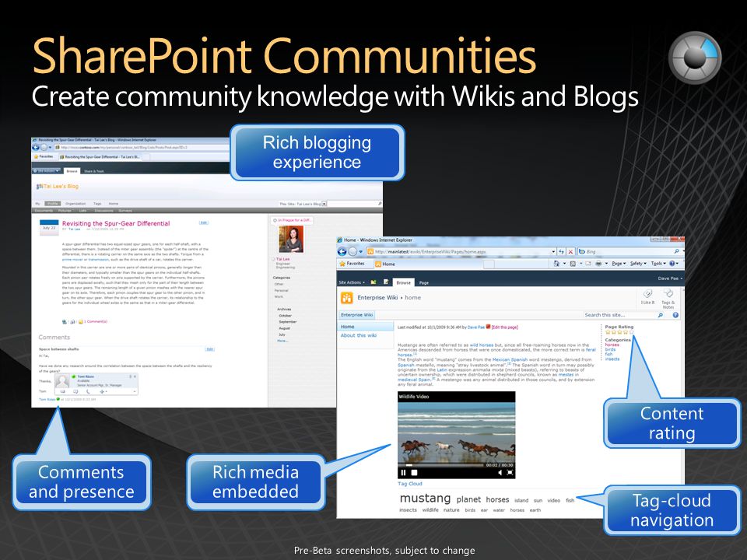Select Browse tab in wiki ribbon

click(x=404, y=283)
